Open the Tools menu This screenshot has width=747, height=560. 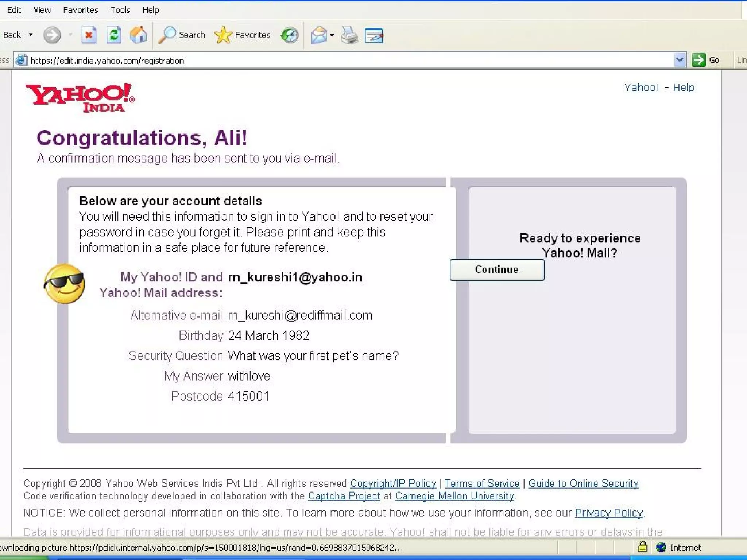[x=120, y=10]
